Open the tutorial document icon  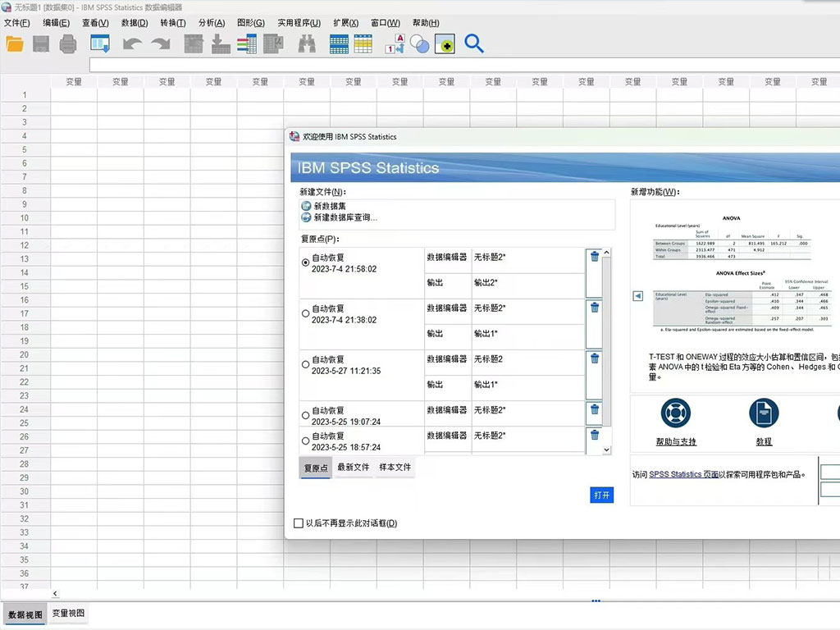click(x=764, y=413)
